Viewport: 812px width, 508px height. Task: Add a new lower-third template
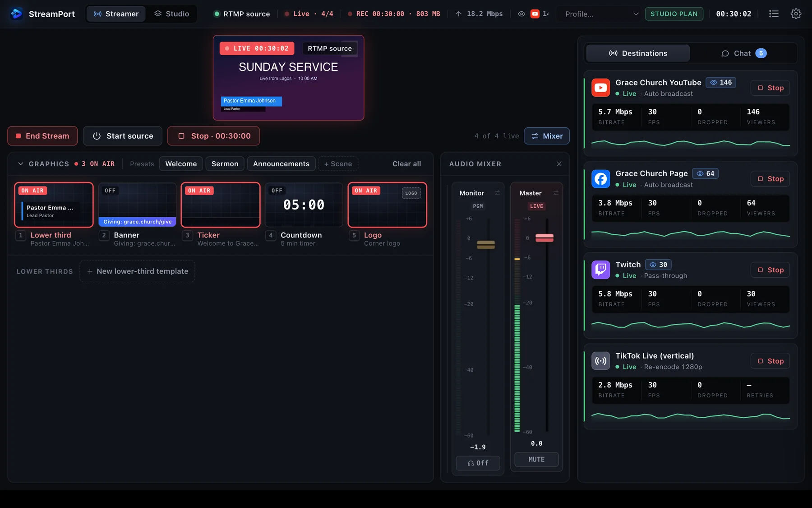[138, 271]
